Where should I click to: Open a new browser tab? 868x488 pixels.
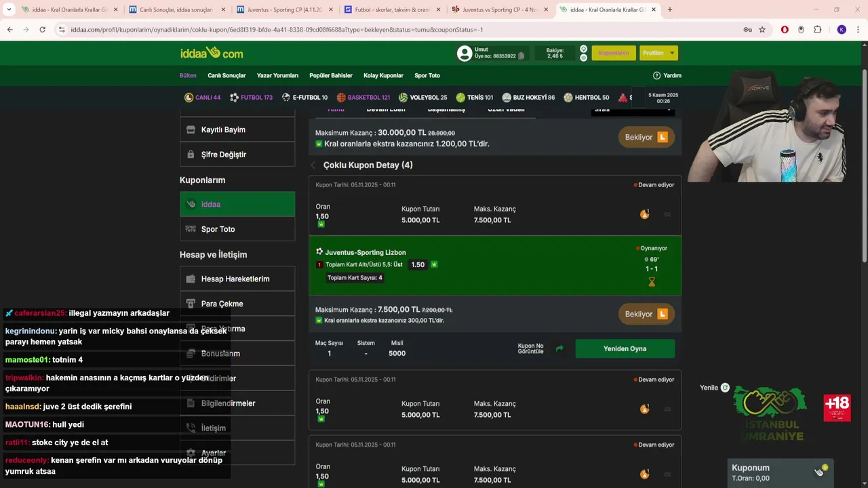click(670, 9)
